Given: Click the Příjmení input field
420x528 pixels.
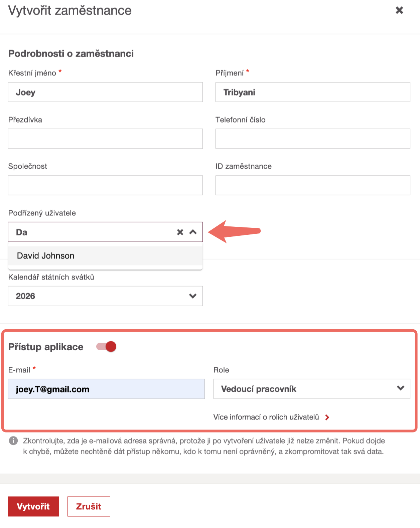Looking at the screenshot, I should 312,92.
